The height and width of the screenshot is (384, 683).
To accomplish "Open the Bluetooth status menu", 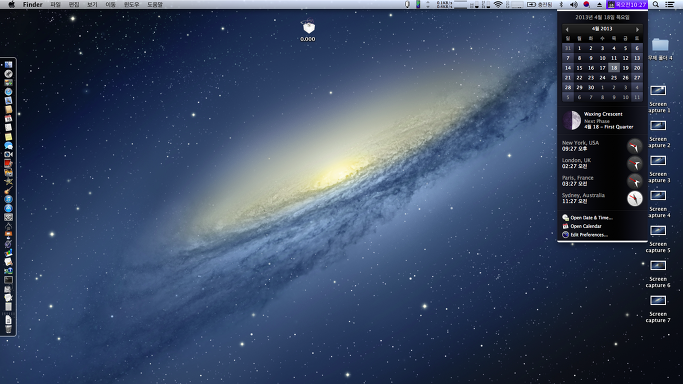I will [x=561, y=4].
